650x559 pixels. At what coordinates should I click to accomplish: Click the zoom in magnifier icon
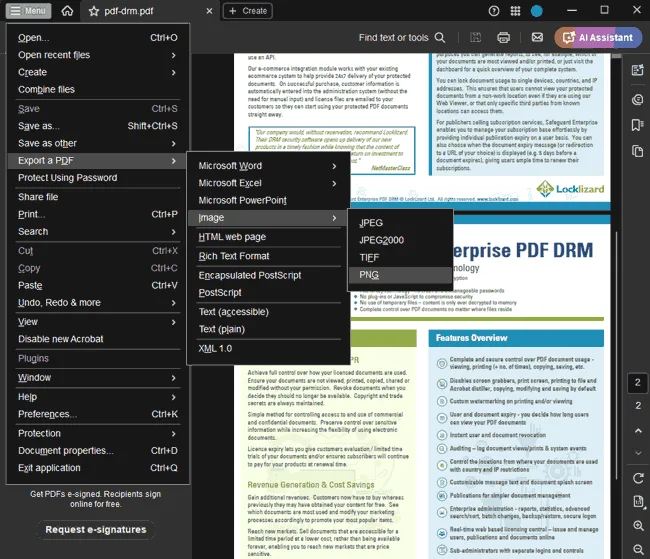pyautogui.click(x=638, y=526)
